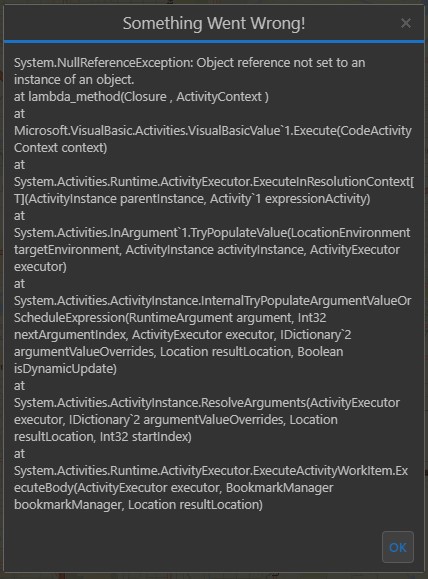Click the InArgument`1.TryPopulateValue line
This screenshot has width=428, height=579.
tap(212, 233)
